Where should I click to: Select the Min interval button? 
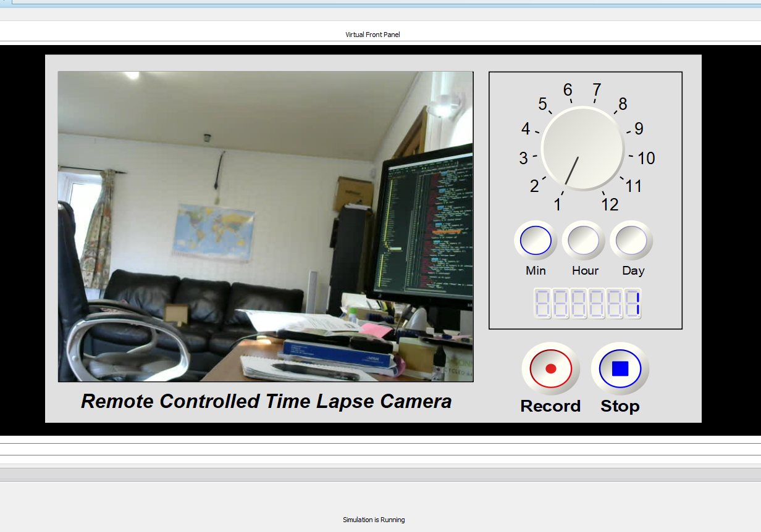535,239
